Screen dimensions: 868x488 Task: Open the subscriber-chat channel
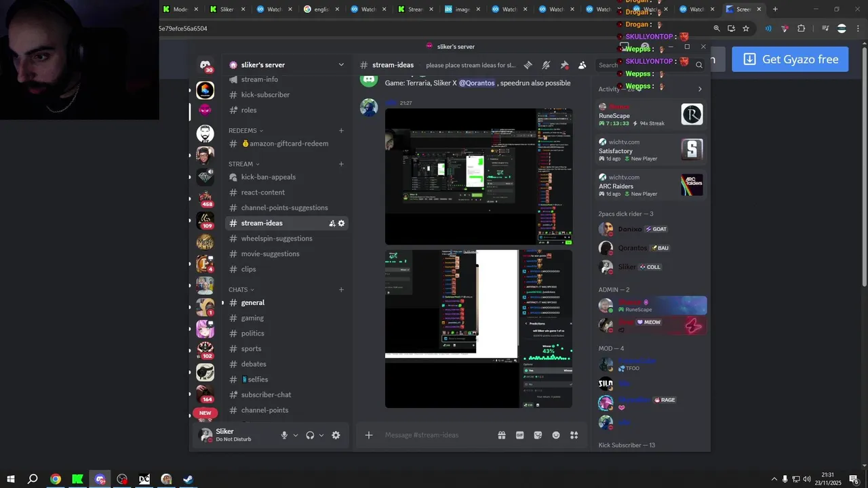(x=287, y=394)
